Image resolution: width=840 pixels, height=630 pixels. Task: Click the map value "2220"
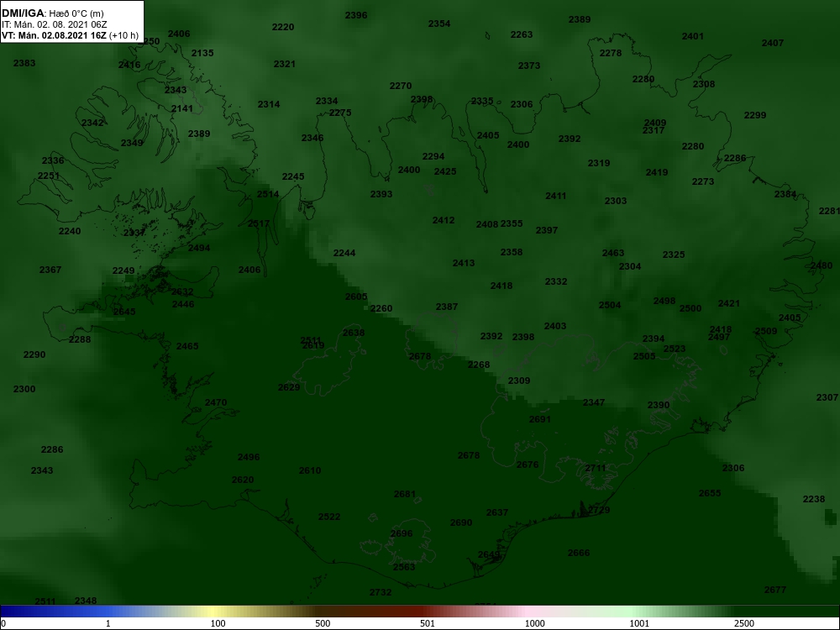click(283, 27)
